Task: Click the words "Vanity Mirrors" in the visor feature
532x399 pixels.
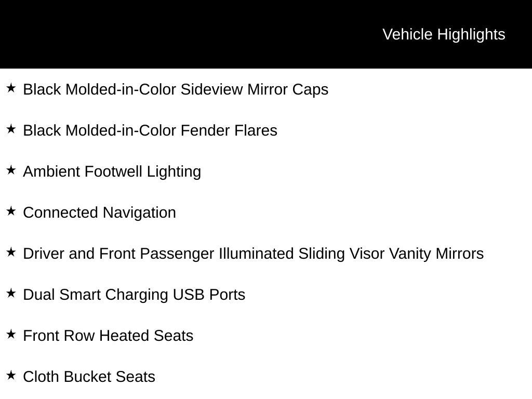Action: coord(436,254)
